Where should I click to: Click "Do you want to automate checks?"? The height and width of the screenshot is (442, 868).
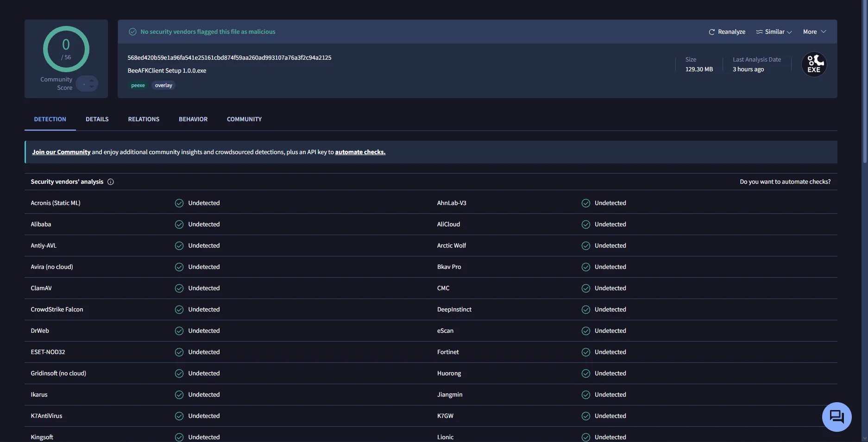pos(785,182)
